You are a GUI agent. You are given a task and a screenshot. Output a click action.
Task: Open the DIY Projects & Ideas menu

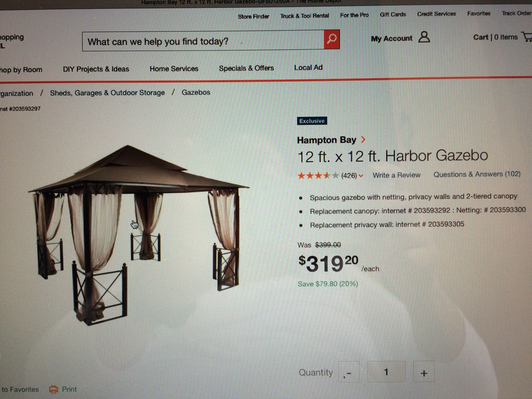point(96,69)
